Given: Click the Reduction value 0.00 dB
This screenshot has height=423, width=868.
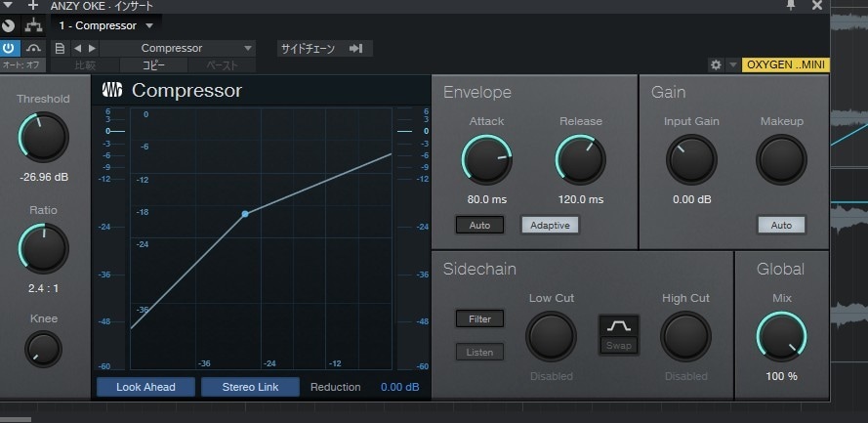Looking at the screenshot, I should 399,387.
